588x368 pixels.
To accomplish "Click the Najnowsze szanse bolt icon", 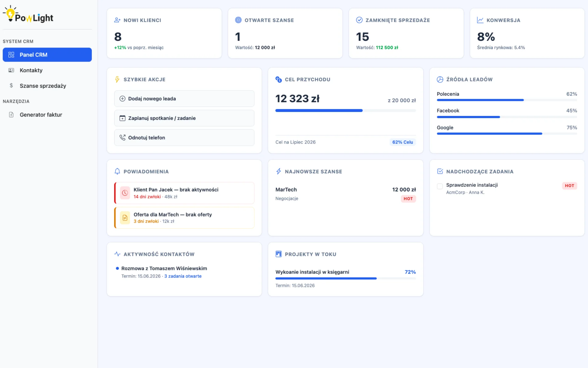I will pyautogui.click(x=279, y=171).
